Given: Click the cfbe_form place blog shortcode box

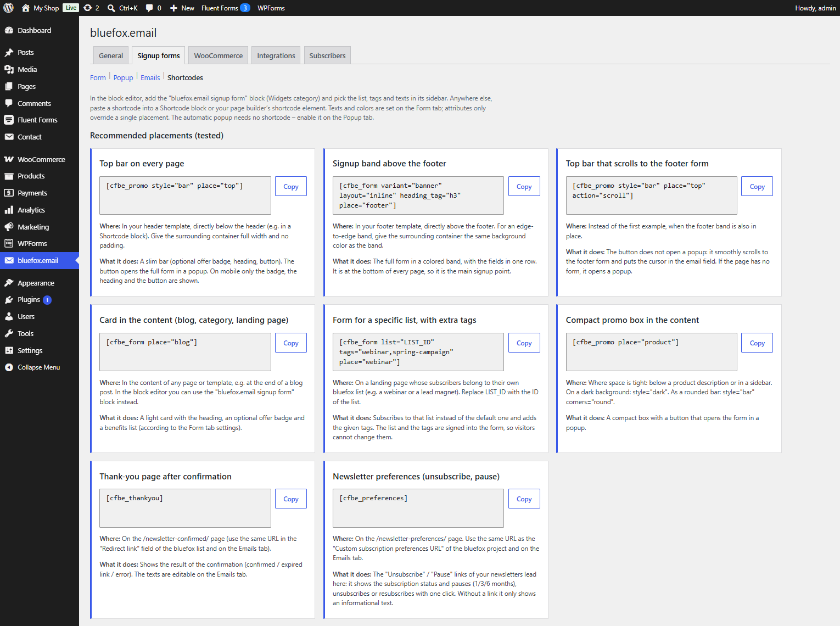Looking at the screenshot, I should pos(185,352).
